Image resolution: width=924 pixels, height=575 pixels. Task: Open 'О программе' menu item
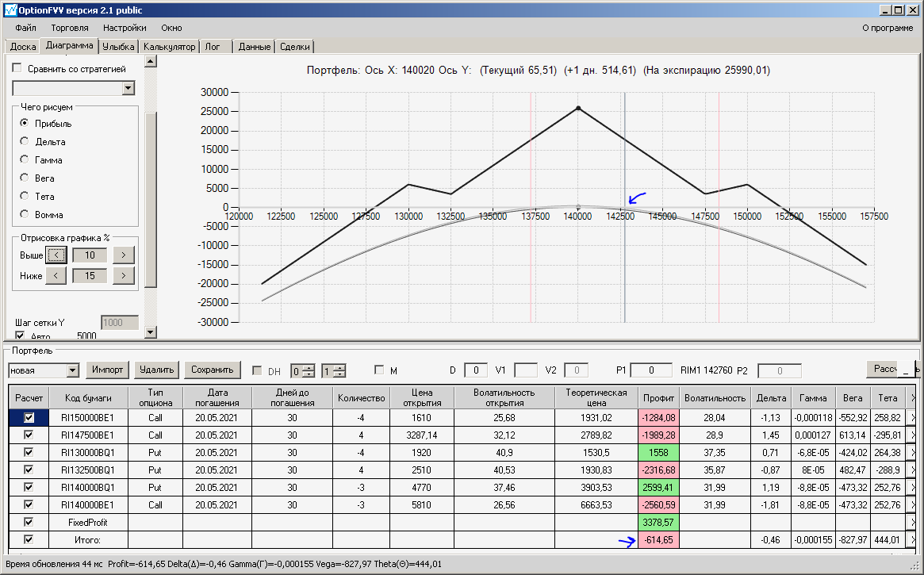click(x=888, y=28)
